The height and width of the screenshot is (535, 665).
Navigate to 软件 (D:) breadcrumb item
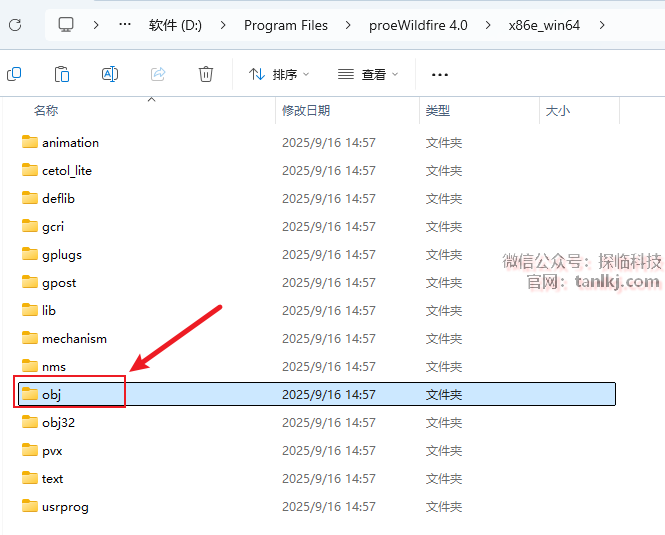point(189,25)
